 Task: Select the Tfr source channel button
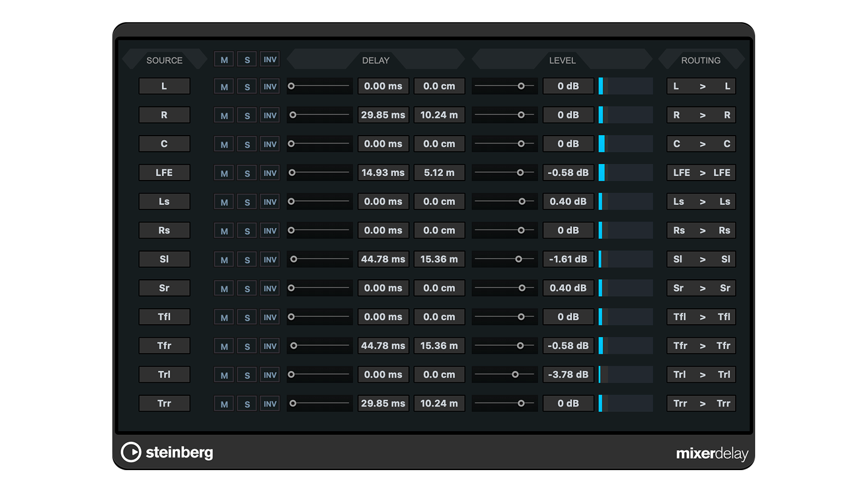pos(164,345)
